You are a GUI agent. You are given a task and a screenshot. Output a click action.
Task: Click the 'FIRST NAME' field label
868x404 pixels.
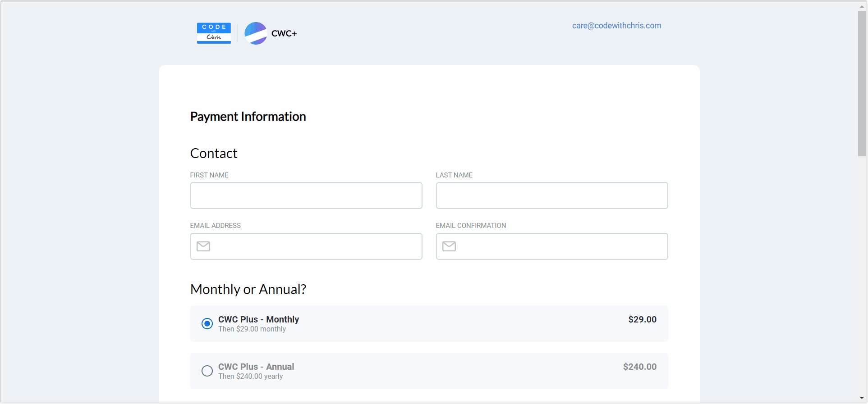(209, 175)
